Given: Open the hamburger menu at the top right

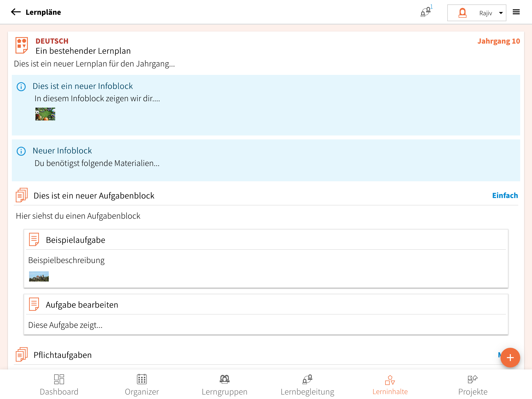Looking at the screenshot, I should (516, 12).
